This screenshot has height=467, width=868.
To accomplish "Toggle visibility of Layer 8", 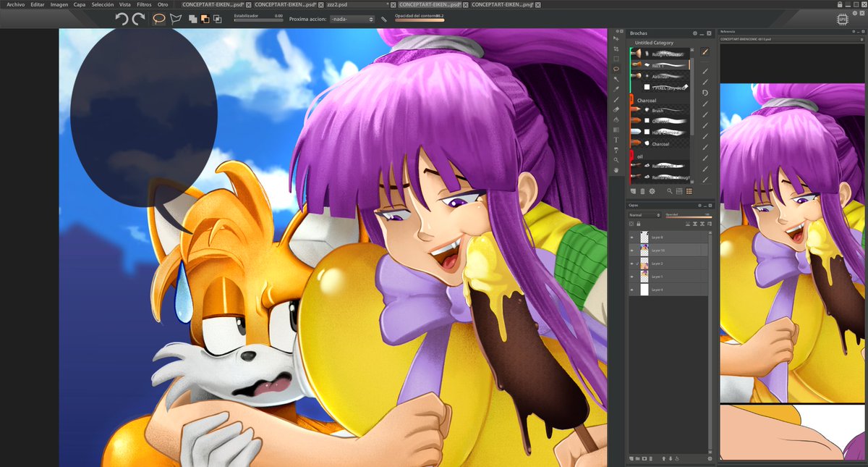I will pos(631,237).
